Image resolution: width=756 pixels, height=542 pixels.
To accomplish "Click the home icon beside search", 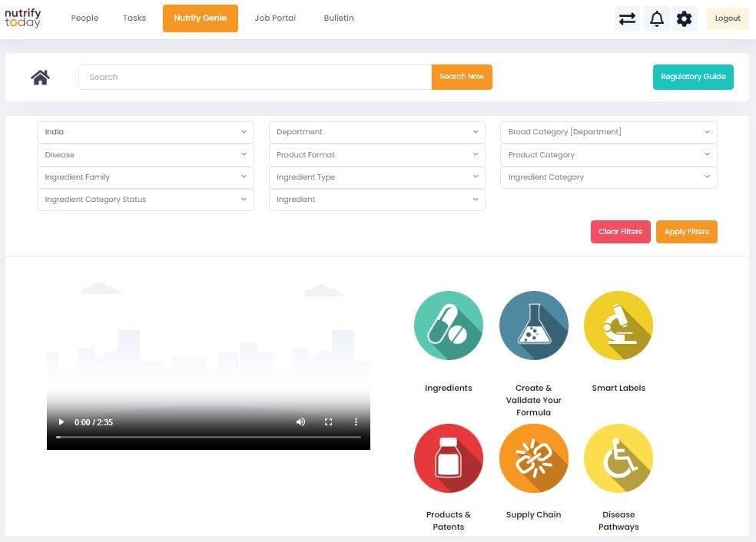I will [x=41, y=77].
